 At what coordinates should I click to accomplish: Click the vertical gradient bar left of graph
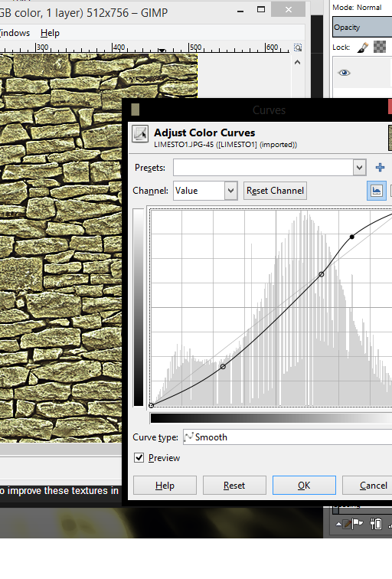coord(139,307)
